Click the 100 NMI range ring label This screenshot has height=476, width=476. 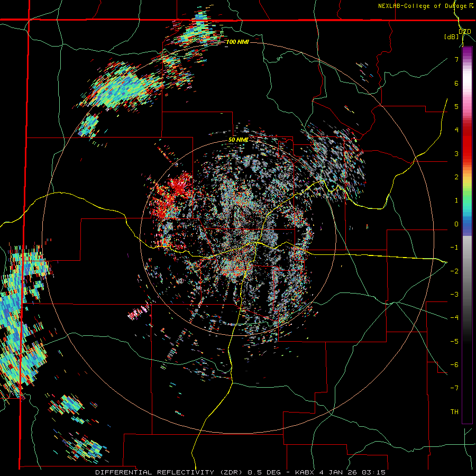point(237,42)
